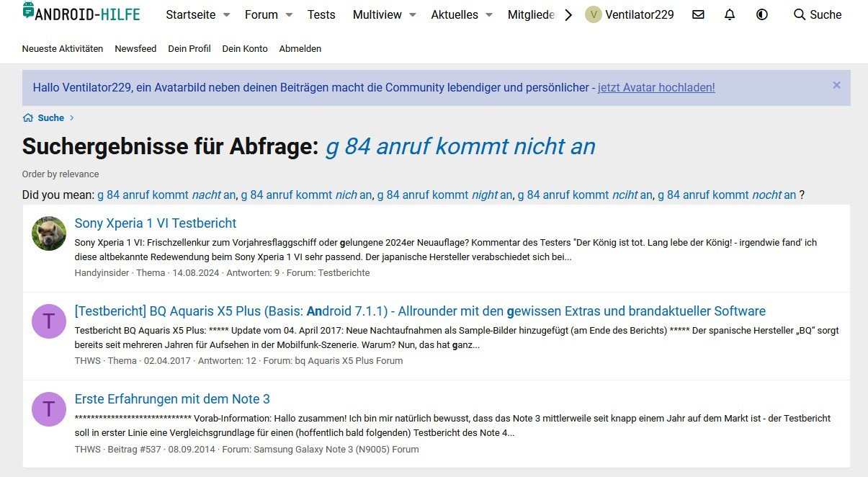
Task: Toggle dark mode style switcher icon
Action: point(762,14)
